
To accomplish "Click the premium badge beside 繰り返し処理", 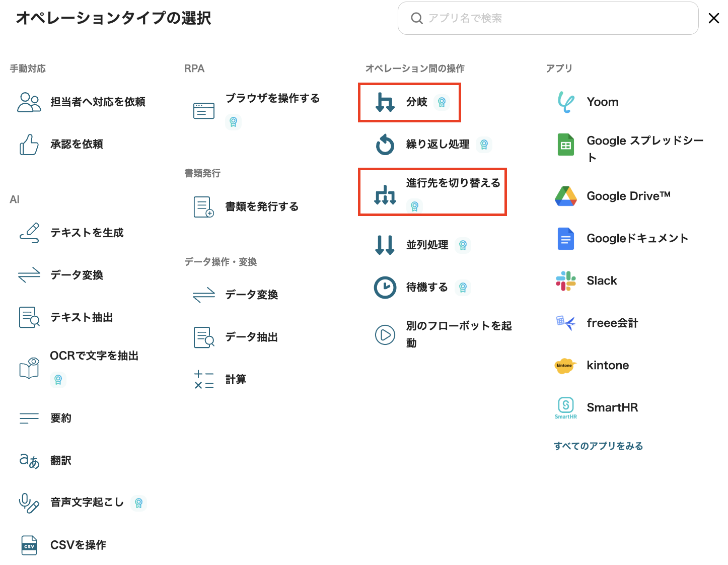I will point(484,145).
